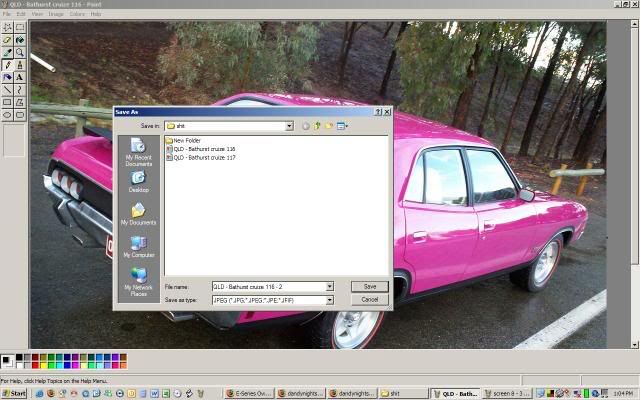
Task: Open My Network Places in places bar
Action: coord(138,282)
